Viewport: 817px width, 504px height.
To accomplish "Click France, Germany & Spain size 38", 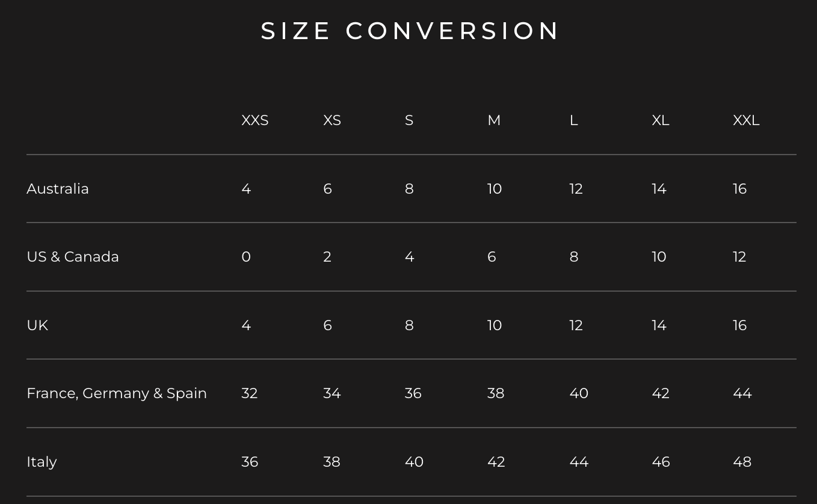I will pyautogui.click(x=495, y=393).
